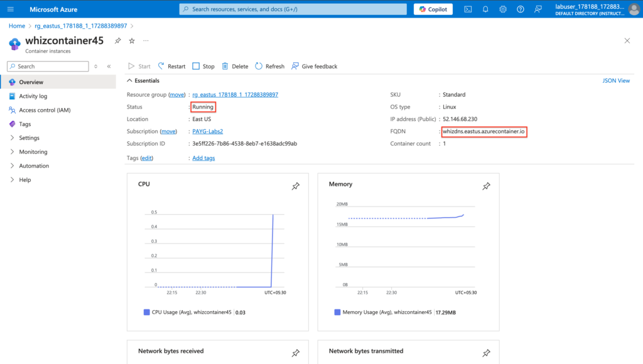
Task: Expand the Monitoring section in sidebar
Action: tap(33, 152)
